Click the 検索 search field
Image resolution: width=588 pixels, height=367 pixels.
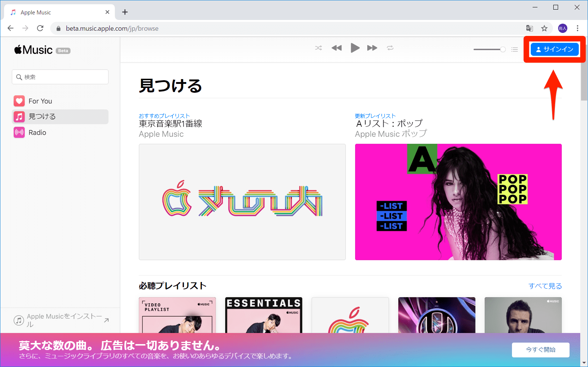(x=60, y=77)
